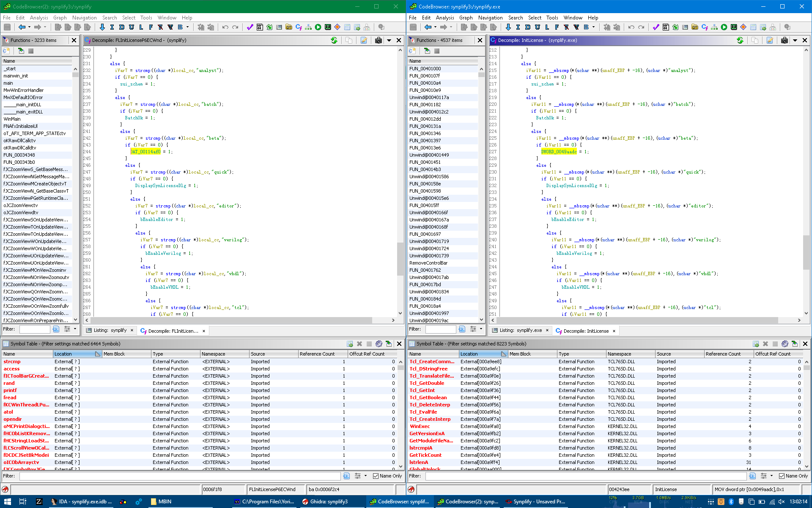The image size is (812, 508).
Task: Switch to IDA synplify.exe.idb taskbar button
Action: (x=81, y=502)
